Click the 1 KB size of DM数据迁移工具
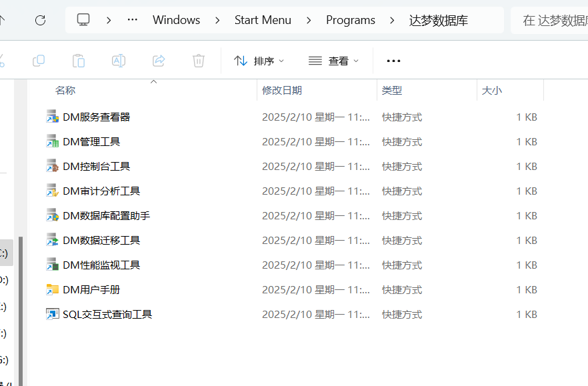588x386 pixels. (527, 241)
